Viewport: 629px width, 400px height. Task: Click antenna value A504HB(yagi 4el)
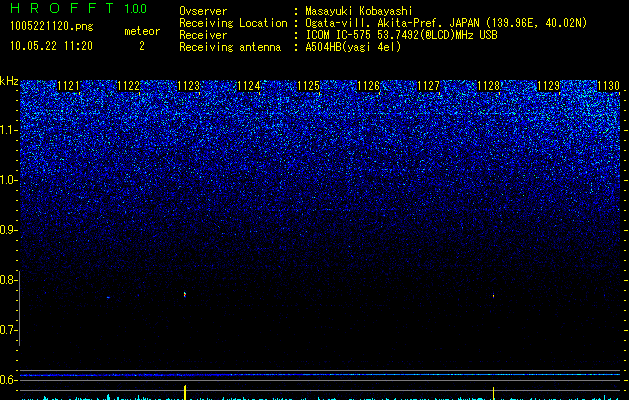click(353, 47)
